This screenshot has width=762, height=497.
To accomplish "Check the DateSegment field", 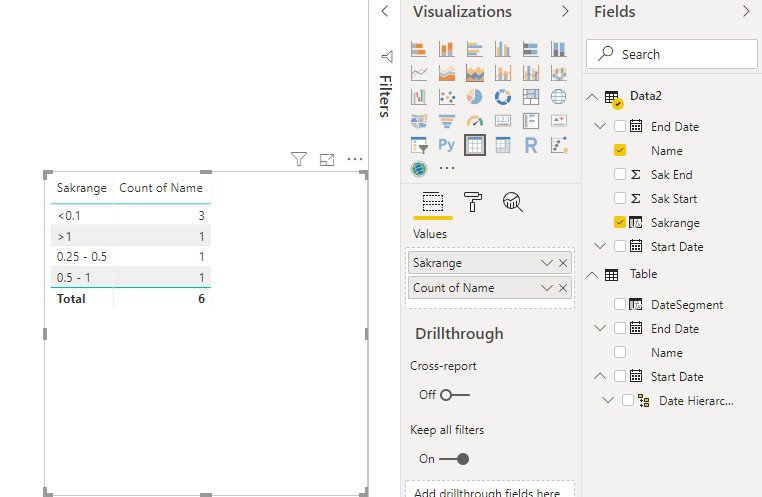I will (620, 304).
